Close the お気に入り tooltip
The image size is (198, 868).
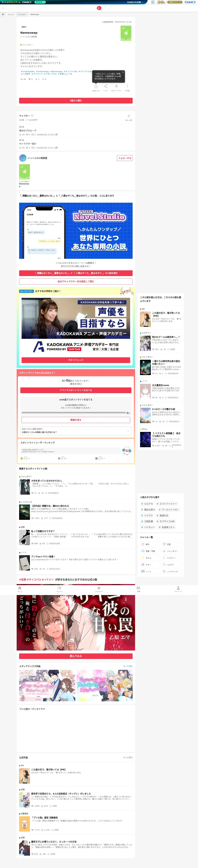tap(123, 72)
